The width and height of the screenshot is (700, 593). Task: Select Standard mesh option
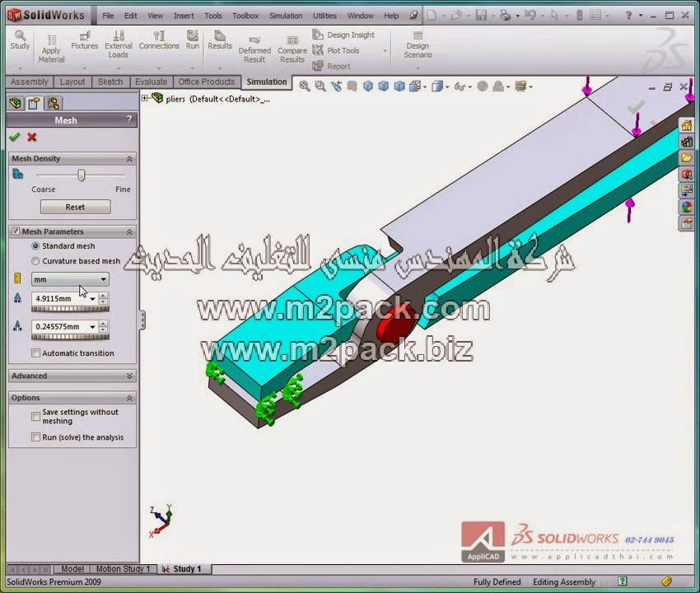(35, 246)
